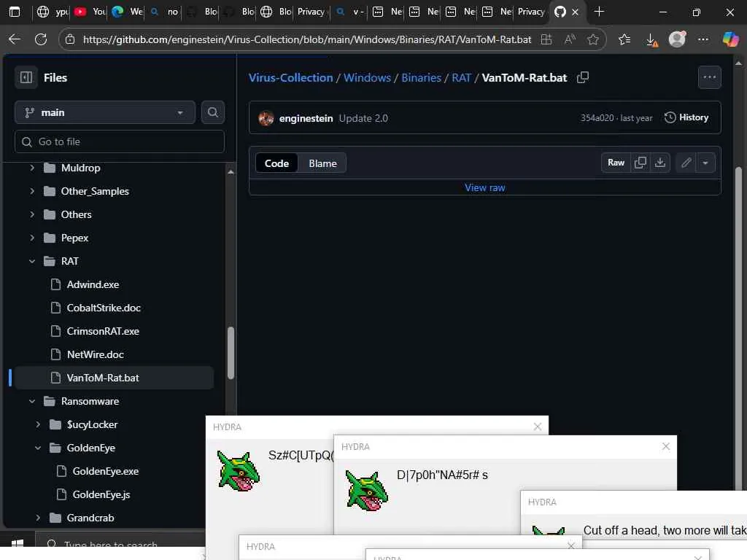Add this page to favorites star

click(592, 39)
